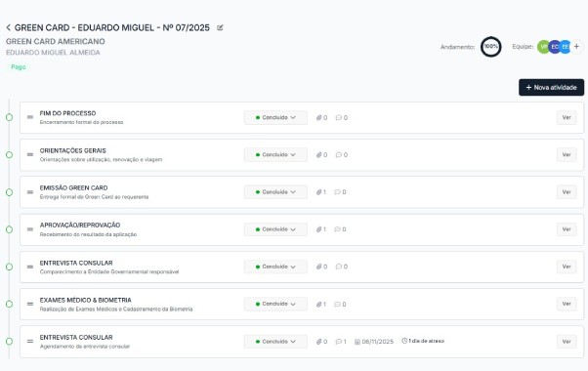
Task: Click the clock icon by 1 dia de atraso
Action: pos(404,341)
